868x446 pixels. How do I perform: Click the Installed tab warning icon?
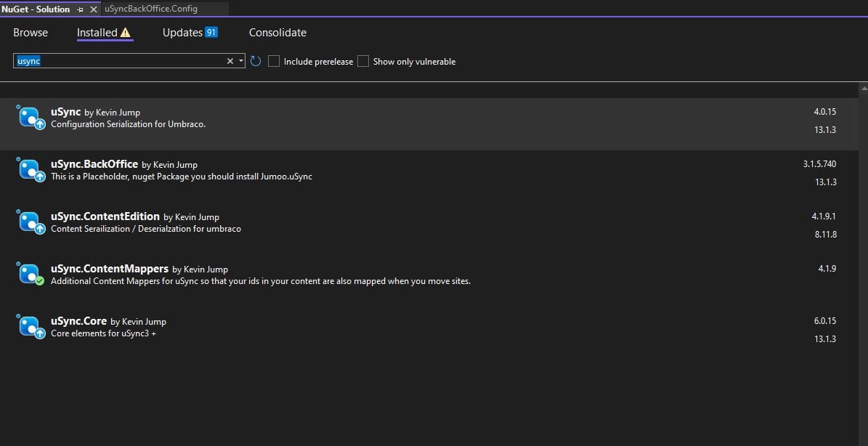point(126,33)
